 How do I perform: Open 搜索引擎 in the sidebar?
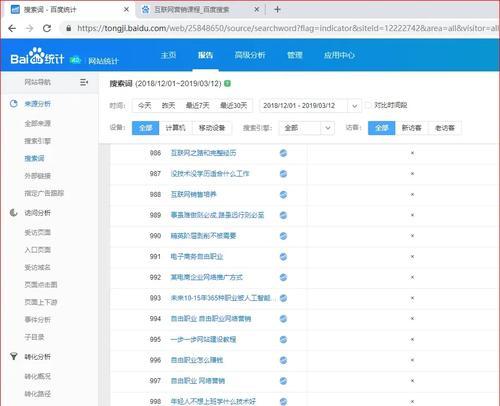[37, 141]
